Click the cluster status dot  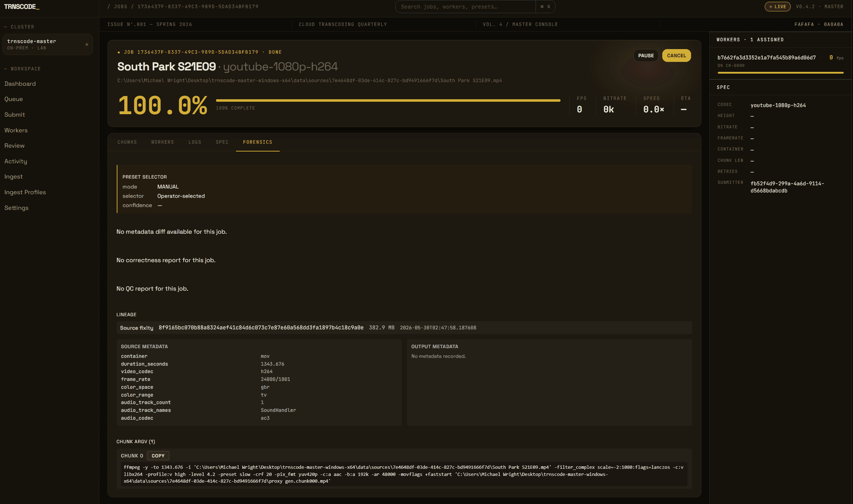click(x=87, y=44)
